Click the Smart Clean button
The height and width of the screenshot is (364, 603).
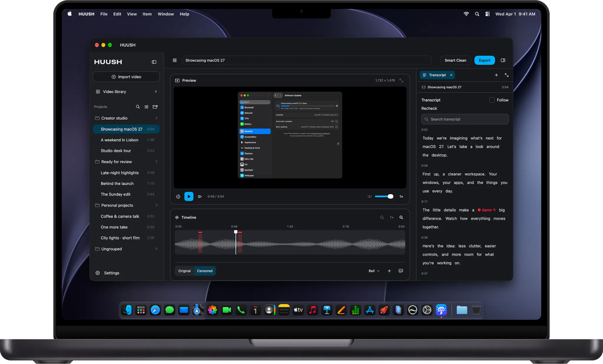tap(455, 60)
